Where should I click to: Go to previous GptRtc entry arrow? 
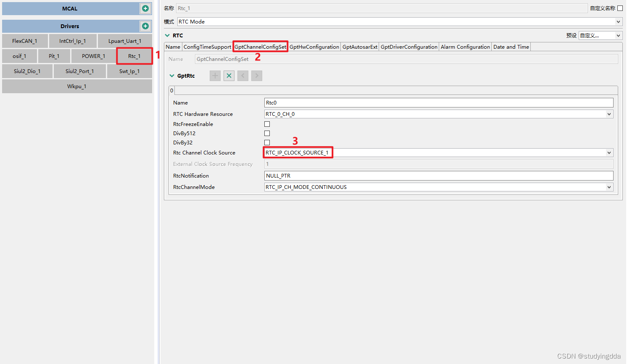tap(243, 76)
